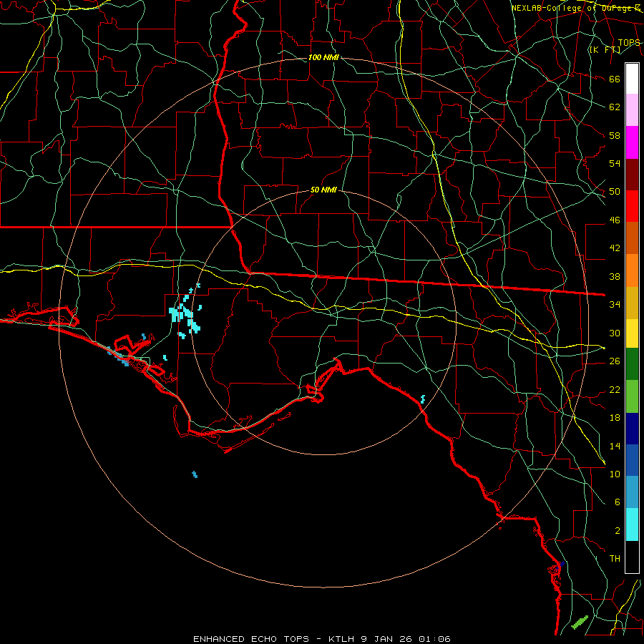Image resolution: width=644 pixels, height=644 pixels.
Task: Click the '58' legend value
Action: click(615, 135)
